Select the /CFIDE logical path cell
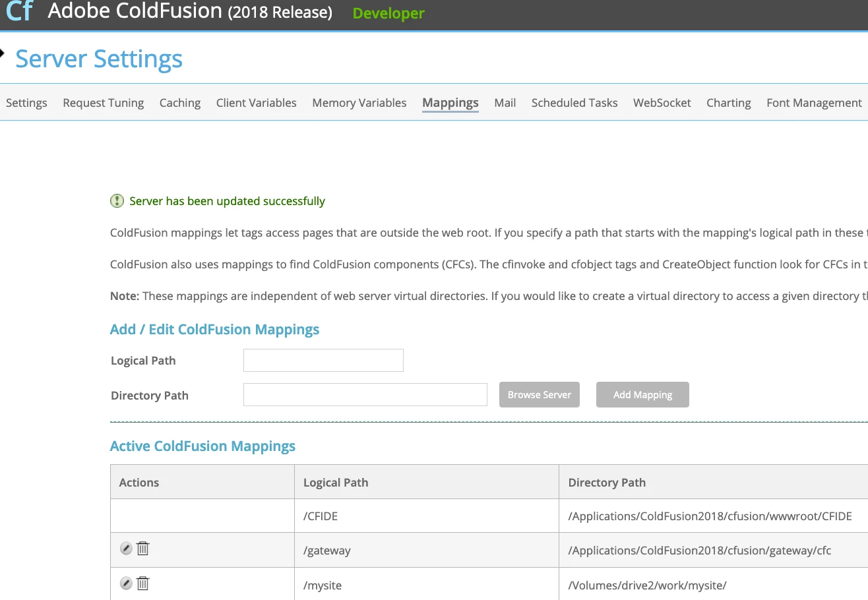This screenshot has width=868, height=600. tap(427, 516)
